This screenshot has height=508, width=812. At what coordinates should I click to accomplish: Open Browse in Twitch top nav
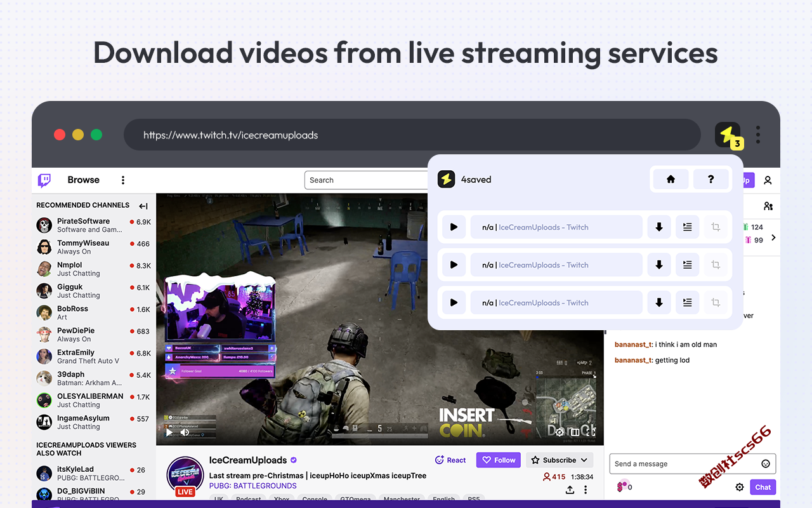(84, 180)
